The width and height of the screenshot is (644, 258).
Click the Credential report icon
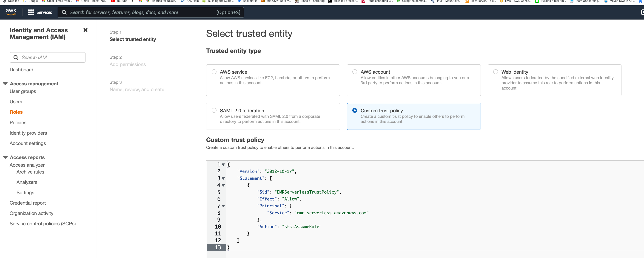coord(28,203)
